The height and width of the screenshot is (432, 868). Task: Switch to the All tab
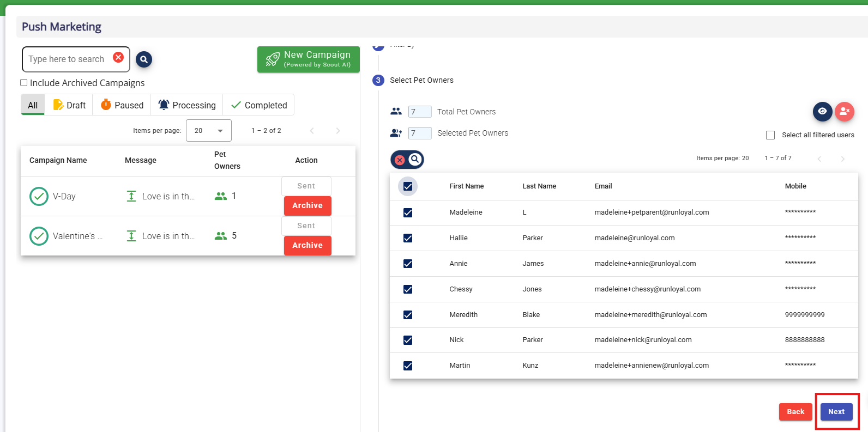pyautogui.click(x=33, y=105)
